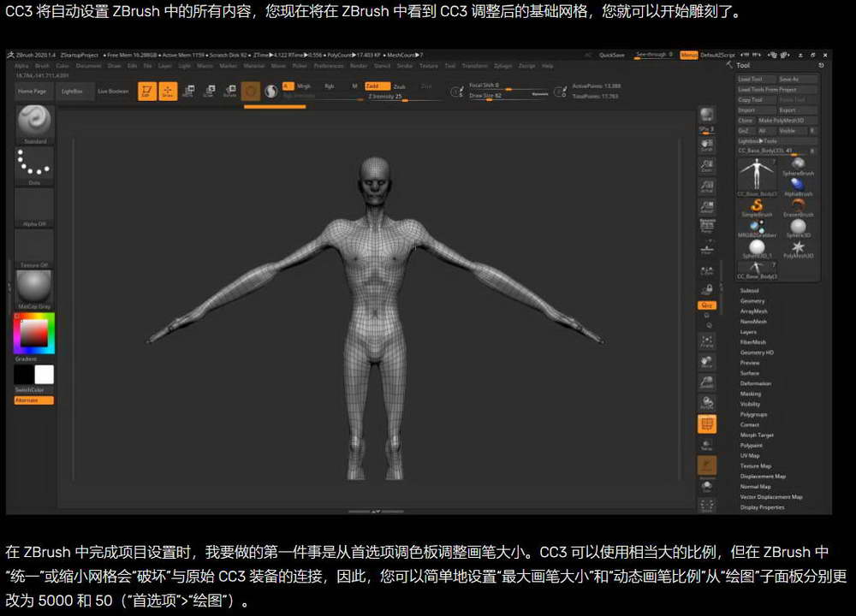Expand the Deformation section

(756, 383)
